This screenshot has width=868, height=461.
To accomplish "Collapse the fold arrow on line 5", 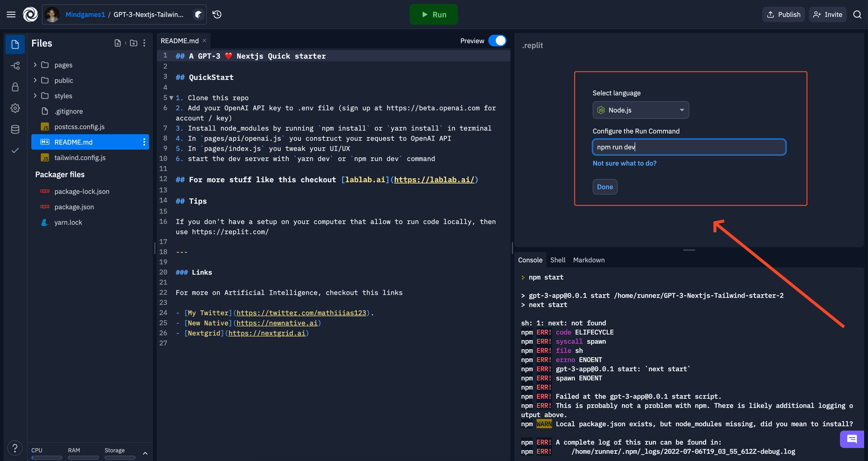I will point(172,98).
